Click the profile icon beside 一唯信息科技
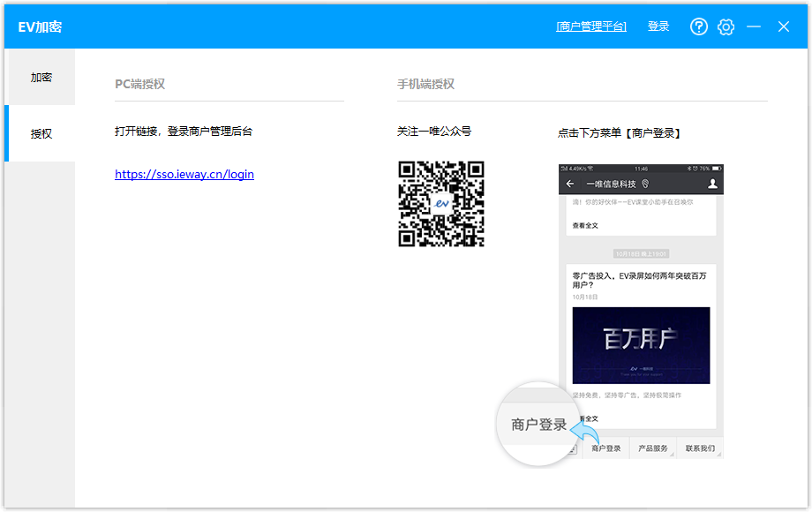The image size is (812, 512). pos(713,183)
